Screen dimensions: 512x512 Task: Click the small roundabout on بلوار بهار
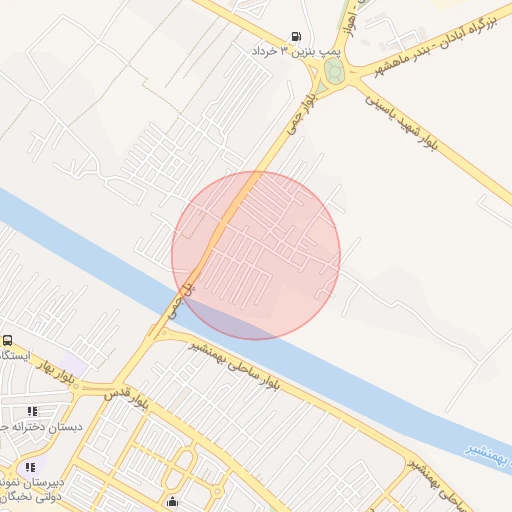76,387
